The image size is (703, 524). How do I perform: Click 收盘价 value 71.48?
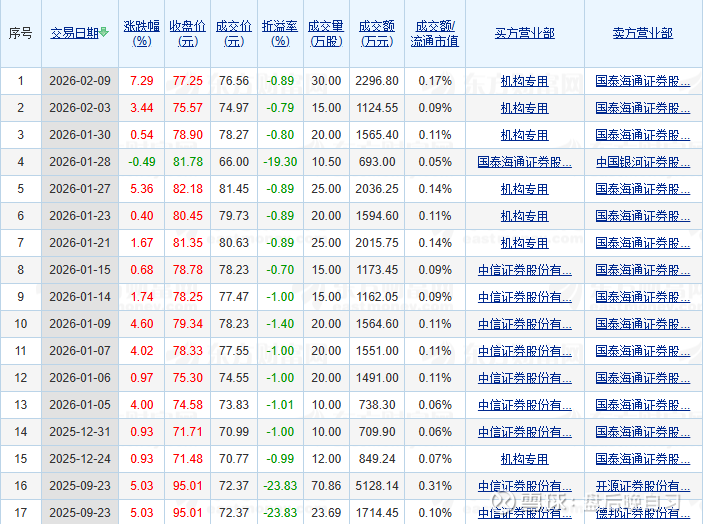coord(188,459)
